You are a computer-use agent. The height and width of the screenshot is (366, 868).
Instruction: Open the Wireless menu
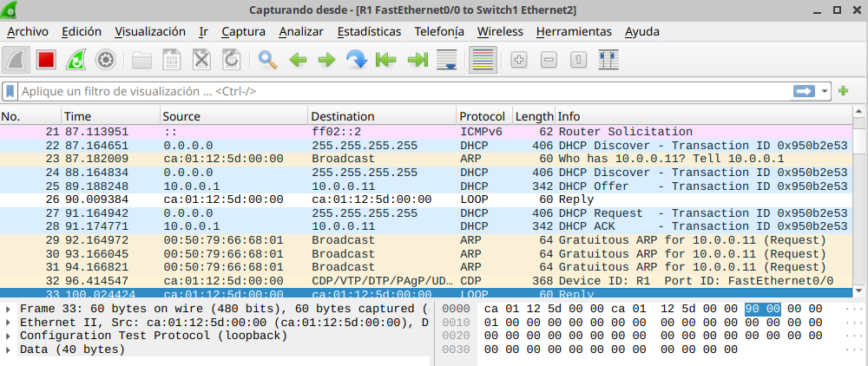(x=500, y=31)
